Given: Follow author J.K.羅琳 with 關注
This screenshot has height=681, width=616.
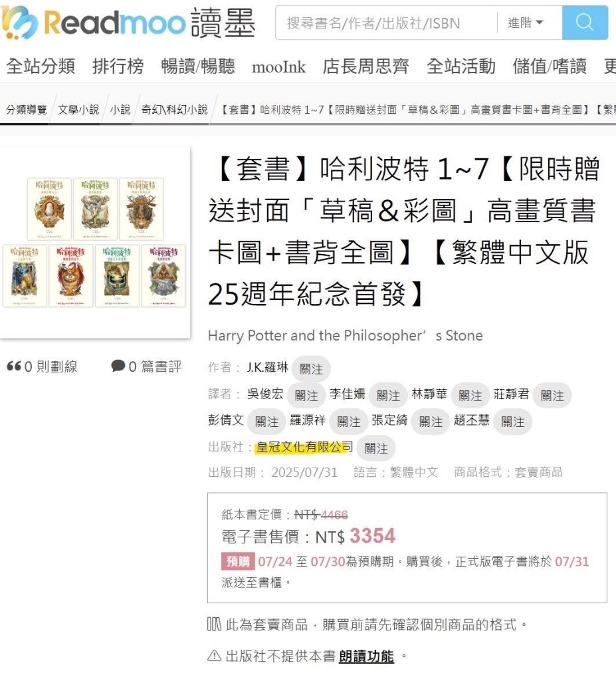Looking at the screenshot, I should 311,368.
